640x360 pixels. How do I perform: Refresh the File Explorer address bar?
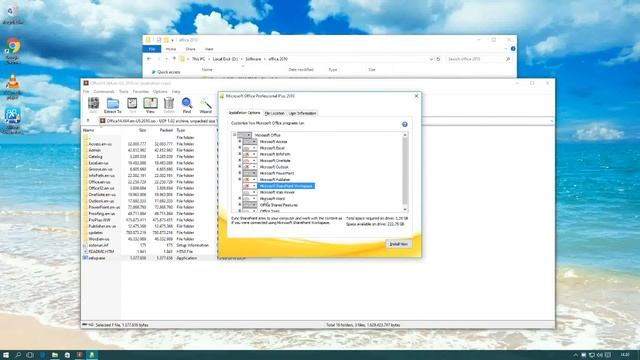pos(438,59)
